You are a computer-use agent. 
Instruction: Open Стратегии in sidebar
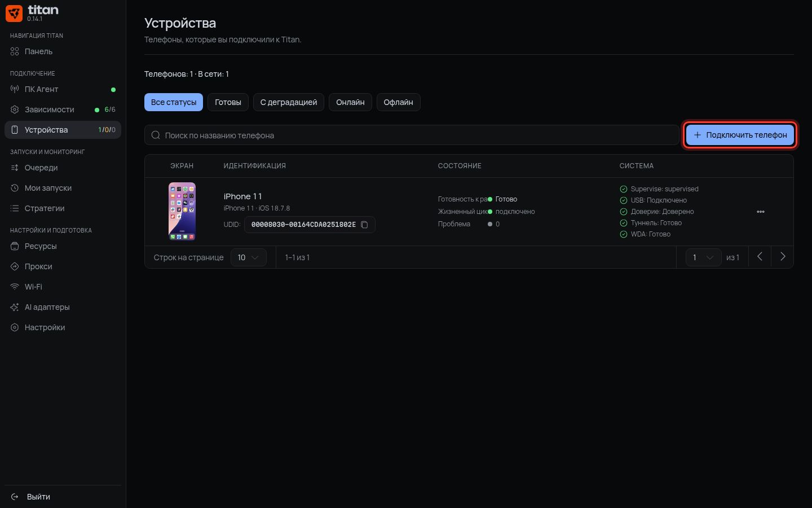pyautogui.click(x=63, y=208)
